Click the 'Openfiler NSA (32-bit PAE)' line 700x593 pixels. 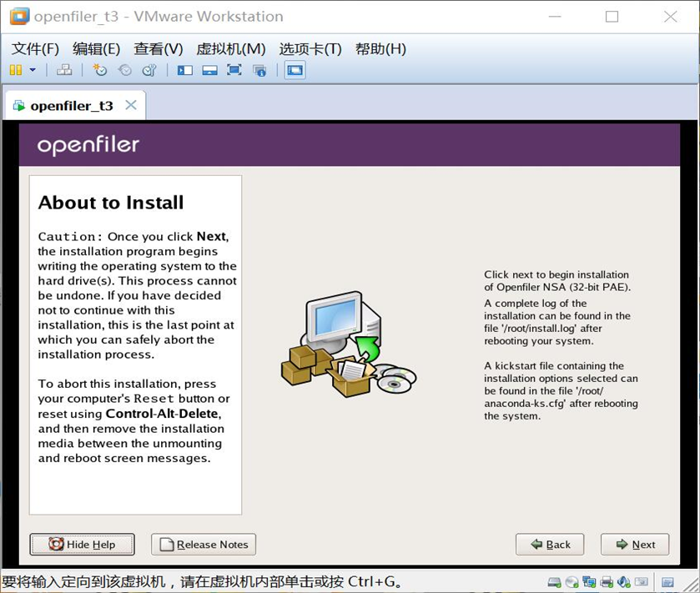coord(557,287)
